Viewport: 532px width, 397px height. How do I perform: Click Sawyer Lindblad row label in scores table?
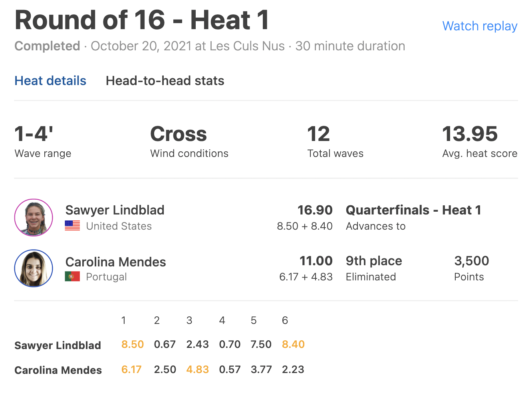point(58,345)
